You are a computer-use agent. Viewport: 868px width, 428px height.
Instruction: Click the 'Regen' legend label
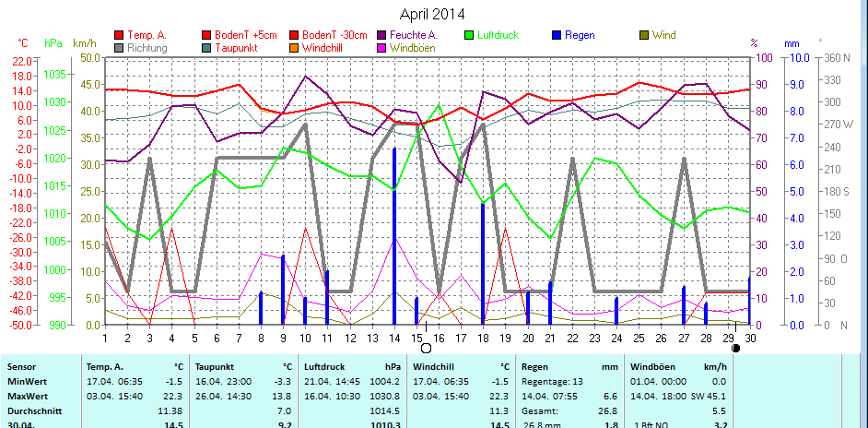pos(581,35)
